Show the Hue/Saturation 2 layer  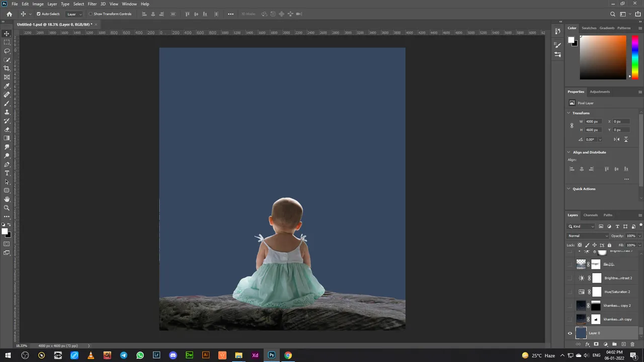click(x=570, y=292)
